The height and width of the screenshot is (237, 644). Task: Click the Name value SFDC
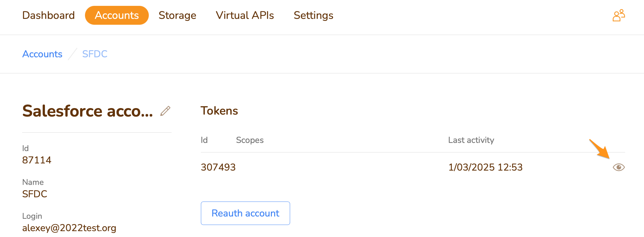tap(35, 194)
